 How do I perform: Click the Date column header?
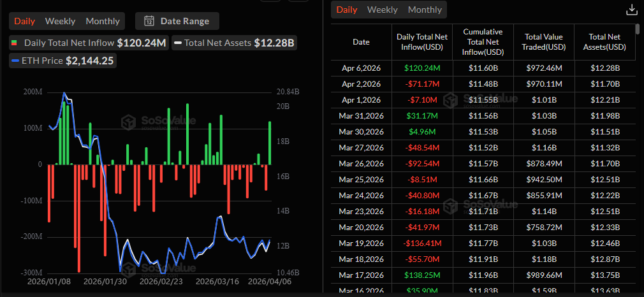tap(361, 42)
